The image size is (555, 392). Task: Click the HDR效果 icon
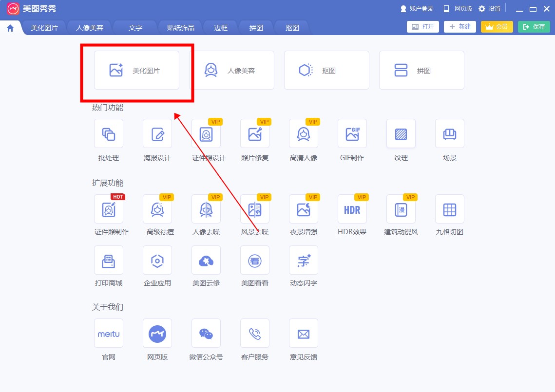click(352, 209)
